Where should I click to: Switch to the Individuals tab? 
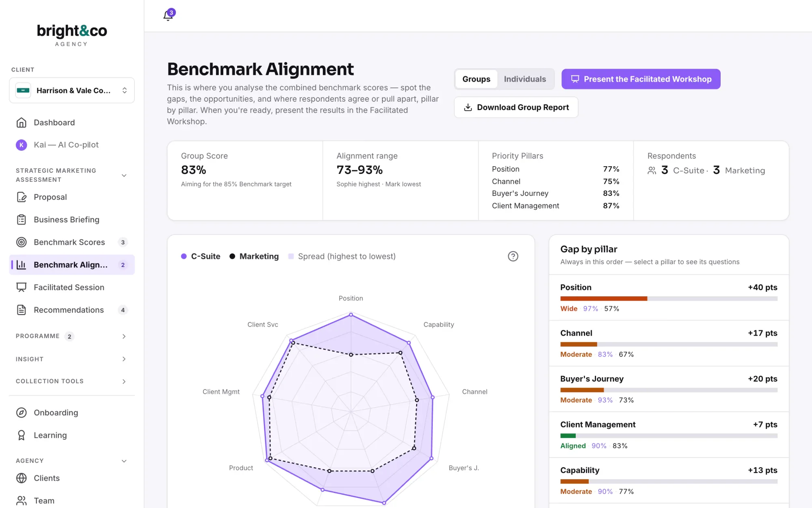(x=525, y=79)
